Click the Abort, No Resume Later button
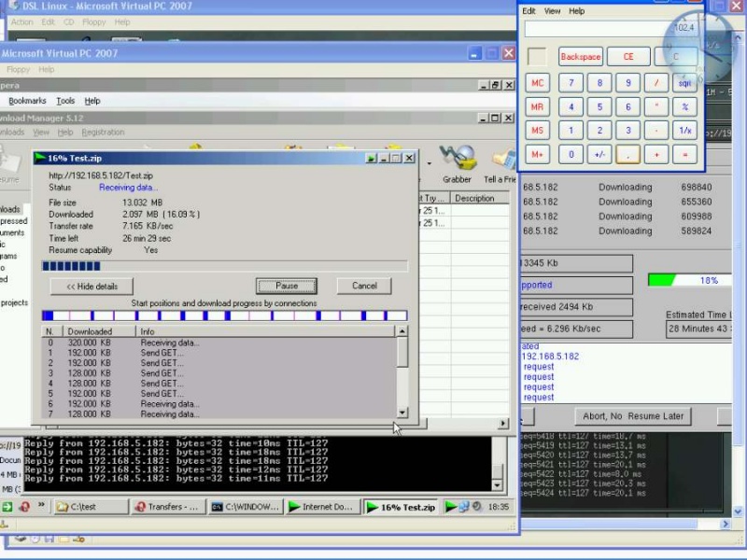Viewport: 747px width, 560px height. pos(632,415)
